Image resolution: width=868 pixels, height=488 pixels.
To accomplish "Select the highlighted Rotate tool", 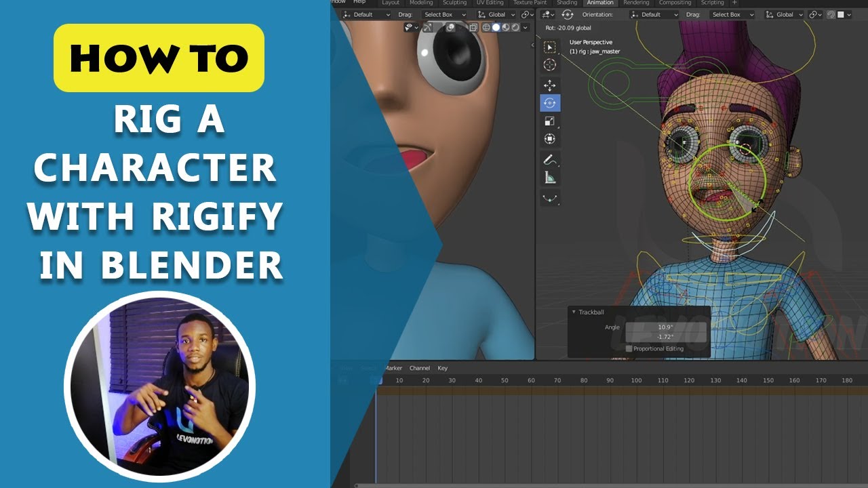I will tap(550, 103).
